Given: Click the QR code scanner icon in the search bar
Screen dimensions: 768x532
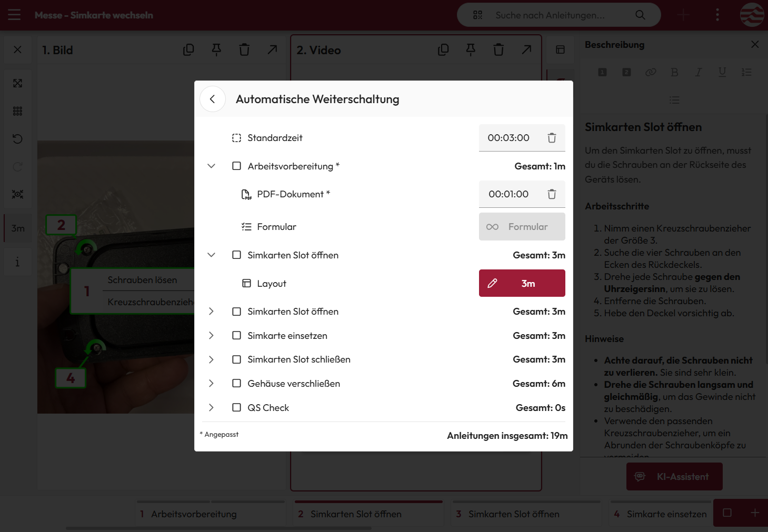Looking at the screenshot, I should click(x=477, y=15).
